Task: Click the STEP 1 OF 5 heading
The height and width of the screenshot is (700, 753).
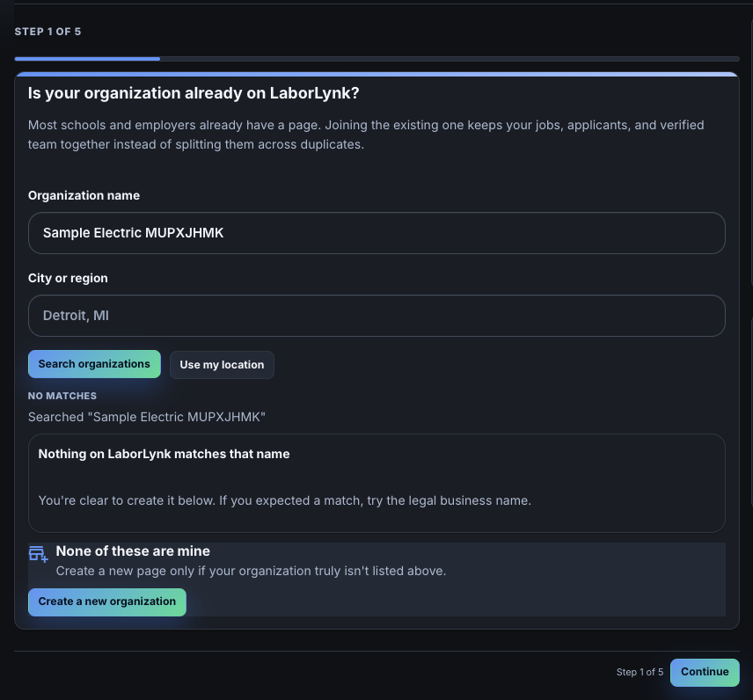Action: pyautogui.click(x=48, y=32)
